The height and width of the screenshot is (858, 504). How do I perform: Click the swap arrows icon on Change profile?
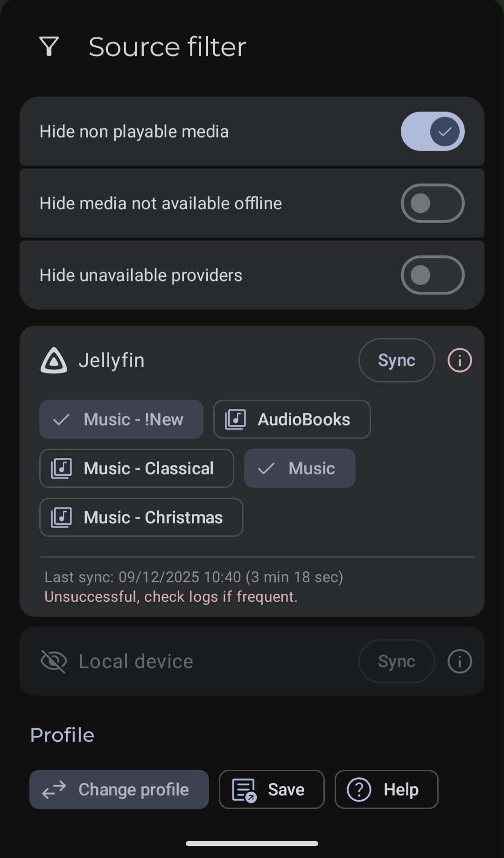pyautogui.click(x=54, y=789)
